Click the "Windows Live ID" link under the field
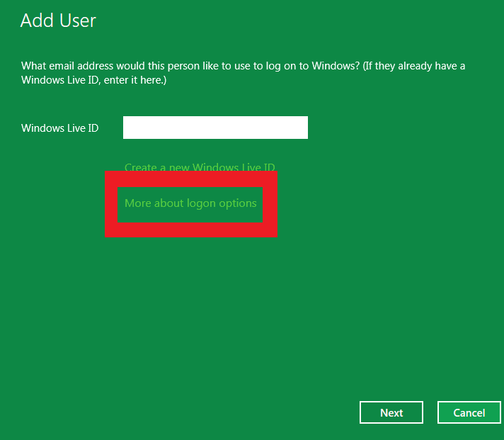Screen dimensions: 504x440 [x=234, y=167]
